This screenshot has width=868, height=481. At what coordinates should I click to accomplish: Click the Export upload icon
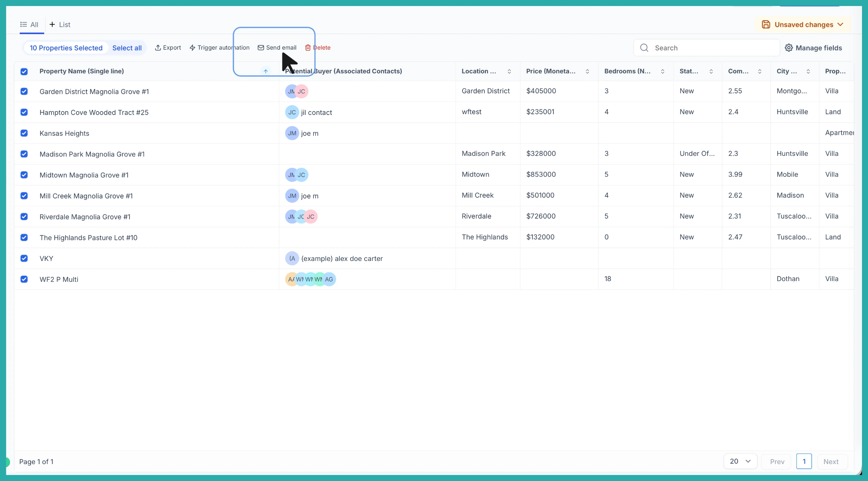[158, 48]
